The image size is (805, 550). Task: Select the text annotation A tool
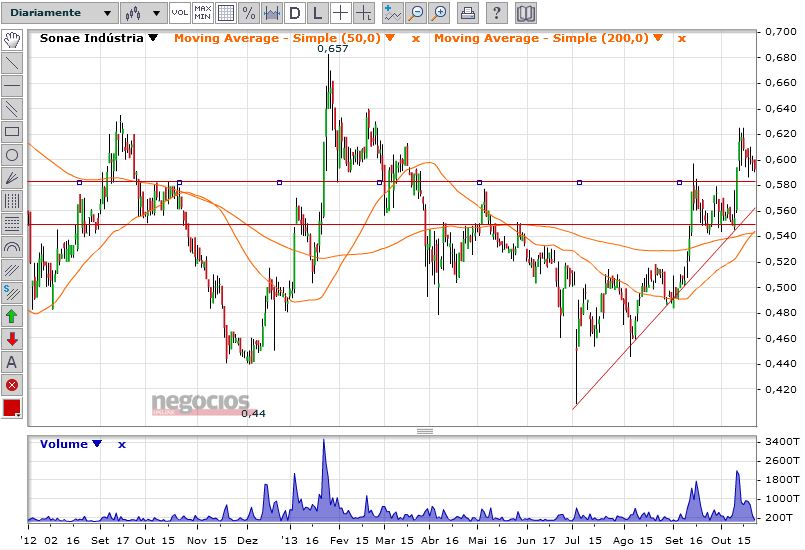tap(12, 362)
